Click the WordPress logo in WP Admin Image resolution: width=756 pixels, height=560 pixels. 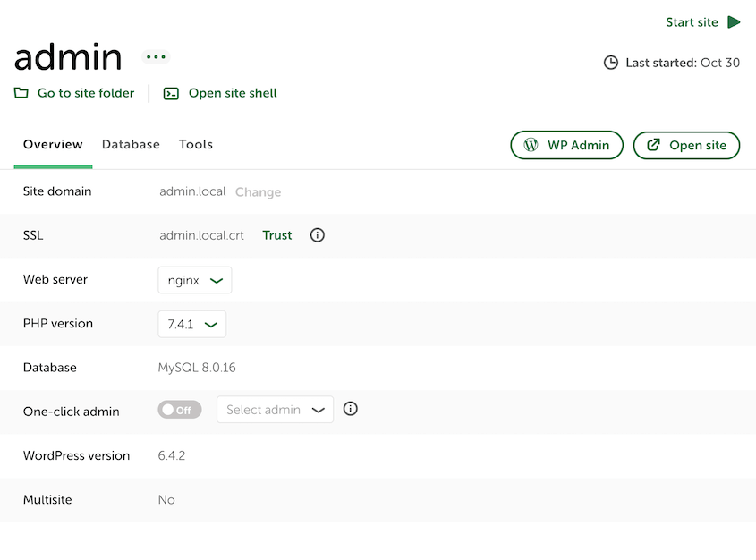tap(531, 145)
